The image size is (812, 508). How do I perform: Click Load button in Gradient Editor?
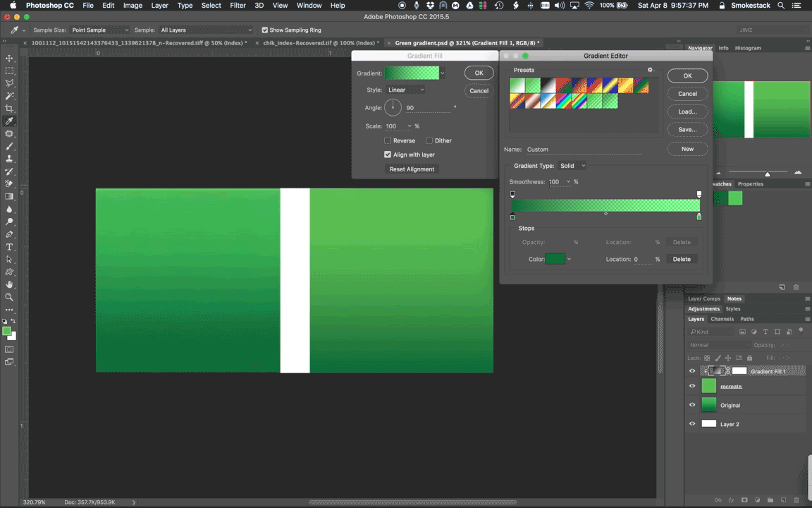coord(687,111)
